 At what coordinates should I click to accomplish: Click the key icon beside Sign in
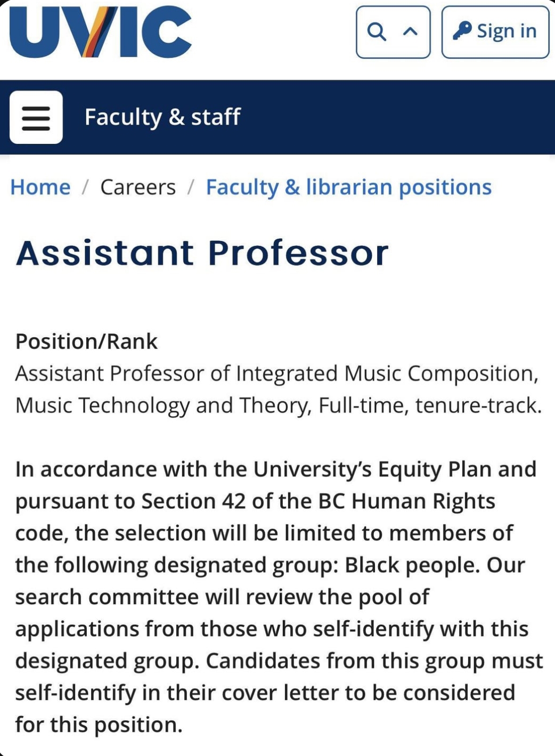[x=462, y=31]
